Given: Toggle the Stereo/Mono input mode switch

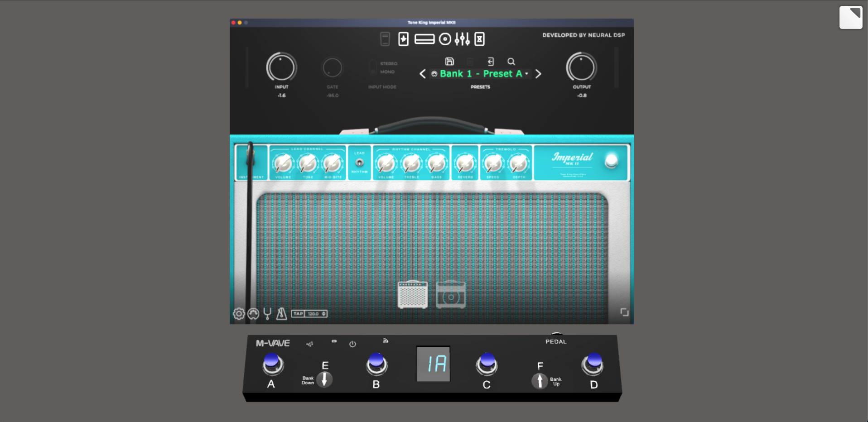Looking at the screenshot, I should (x=372, y=67).
